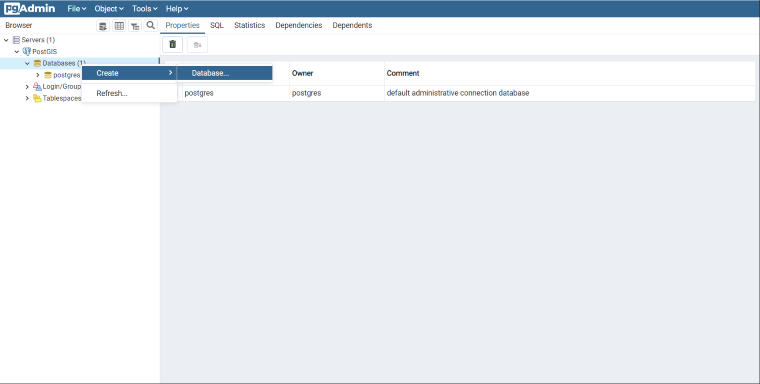This screenshot has height=384, width=760.
Task: Collapse the PostGIS server node
Action: pos(17,51)
